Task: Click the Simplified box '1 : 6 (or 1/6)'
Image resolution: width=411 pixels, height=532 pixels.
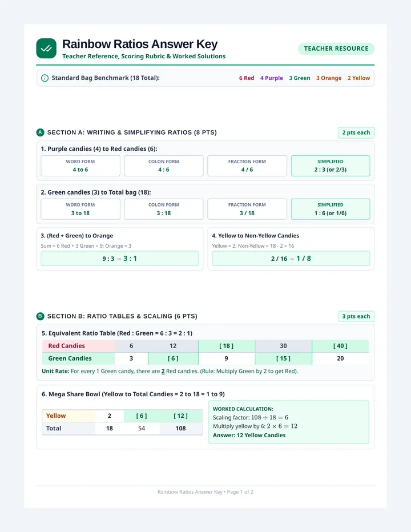Action: [331, 209]
